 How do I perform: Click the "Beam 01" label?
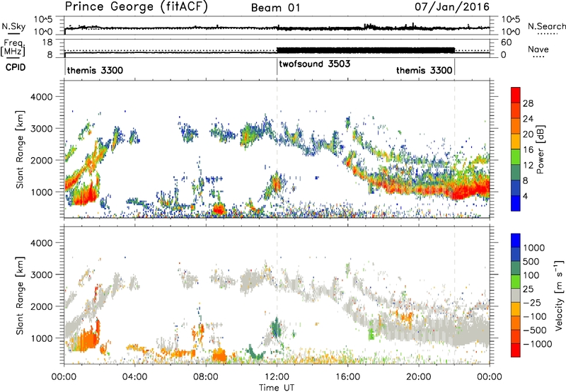275,8
